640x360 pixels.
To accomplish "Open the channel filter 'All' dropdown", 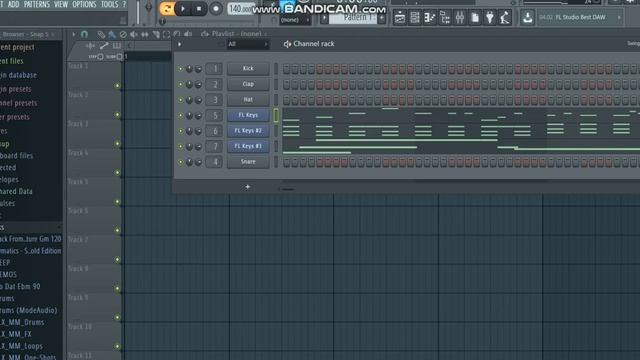I will [247, 44].
